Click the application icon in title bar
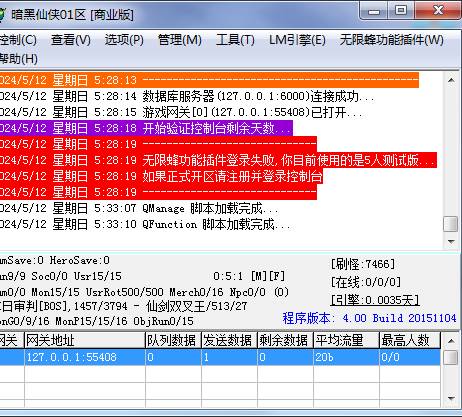The width and height of the screenshot is (462, 417). click(x=2, y=14)
